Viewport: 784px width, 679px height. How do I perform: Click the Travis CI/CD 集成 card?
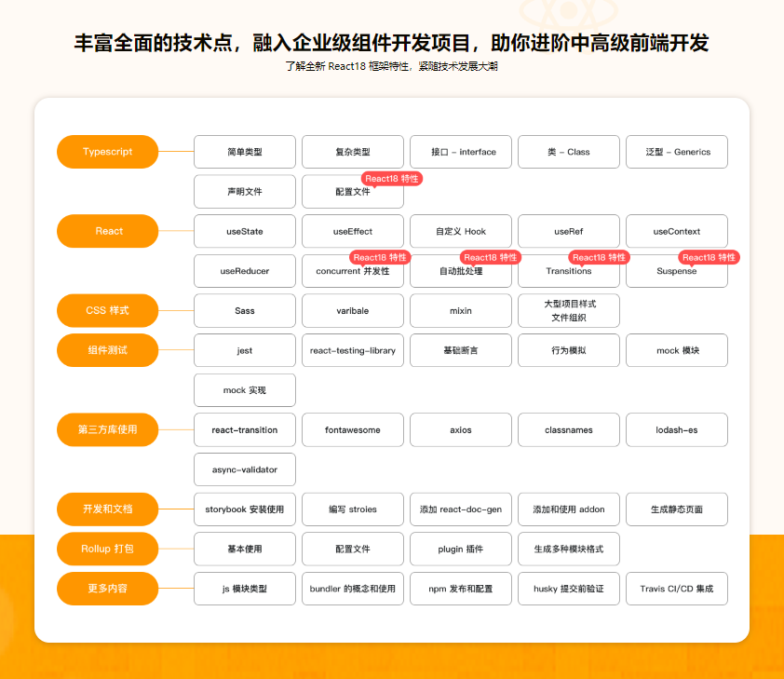[x=677, y=588]
